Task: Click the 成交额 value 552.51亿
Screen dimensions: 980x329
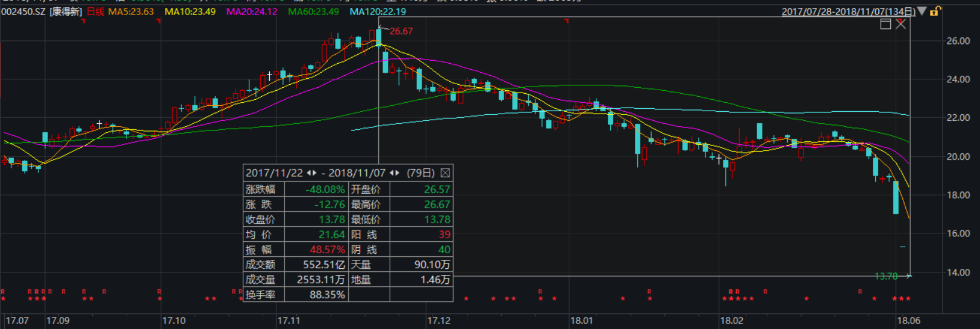Action: pyautogui.click(x=324, y=265)
